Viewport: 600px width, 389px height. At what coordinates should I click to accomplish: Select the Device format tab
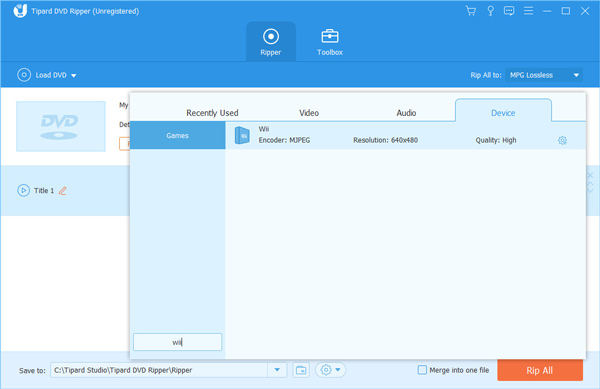pos(503,111)
